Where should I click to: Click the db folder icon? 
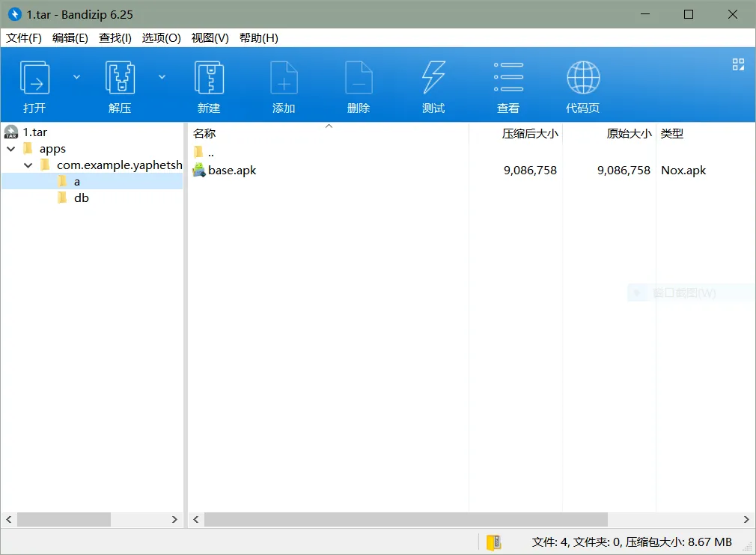pos(62,198)
